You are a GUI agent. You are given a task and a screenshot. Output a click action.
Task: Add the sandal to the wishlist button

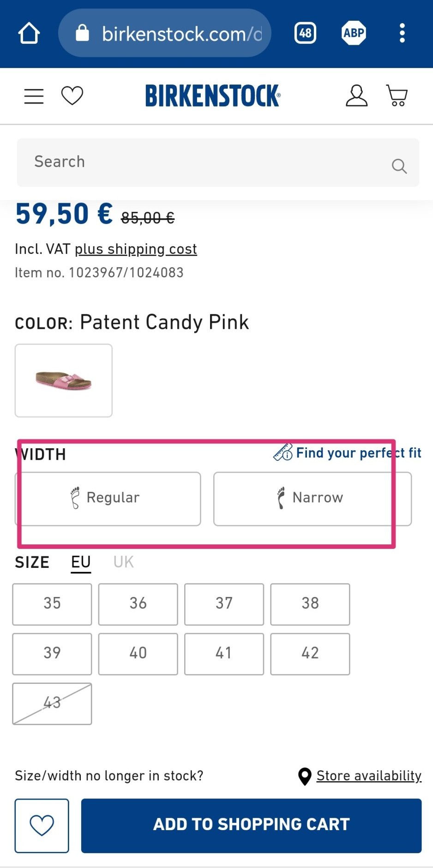tap(42, 826)
